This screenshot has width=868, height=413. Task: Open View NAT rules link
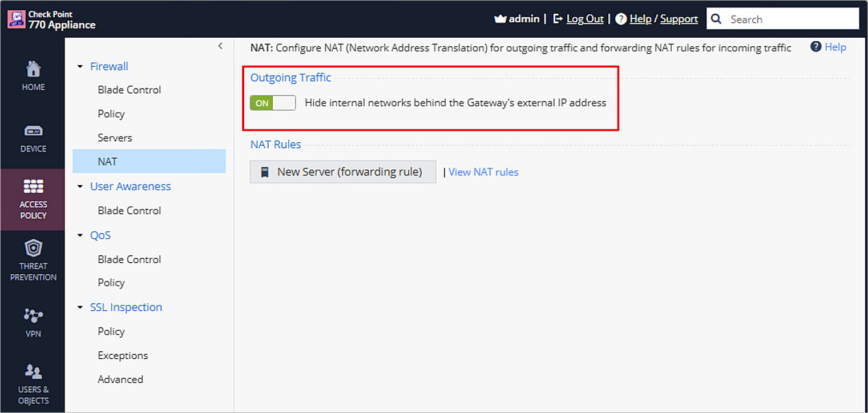click(483, 171)
